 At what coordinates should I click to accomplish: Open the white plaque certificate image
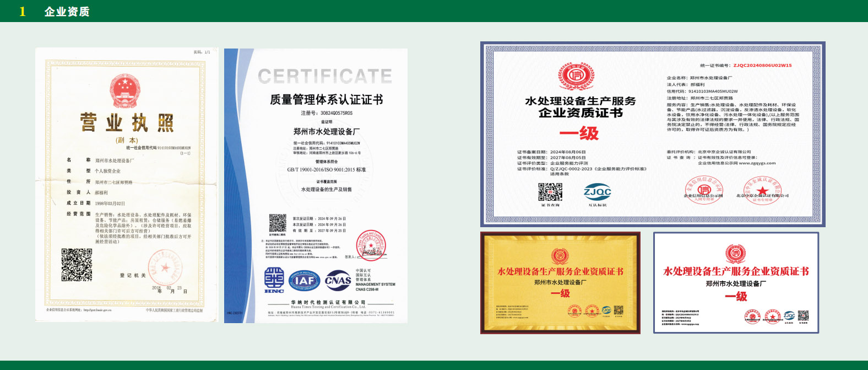click(x=736, y=283)
